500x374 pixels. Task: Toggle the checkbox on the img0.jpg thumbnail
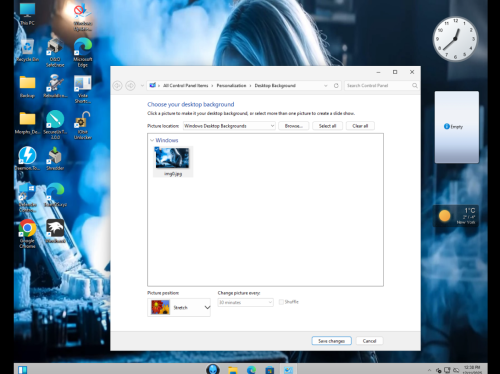157,149
